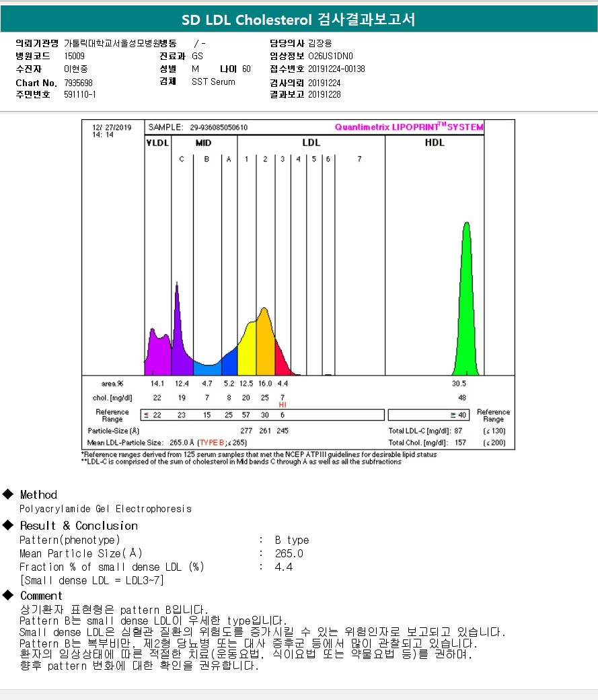Select the Chart No. value '7935698'
This screenshot has width=598, height=700.
point(78,83)
